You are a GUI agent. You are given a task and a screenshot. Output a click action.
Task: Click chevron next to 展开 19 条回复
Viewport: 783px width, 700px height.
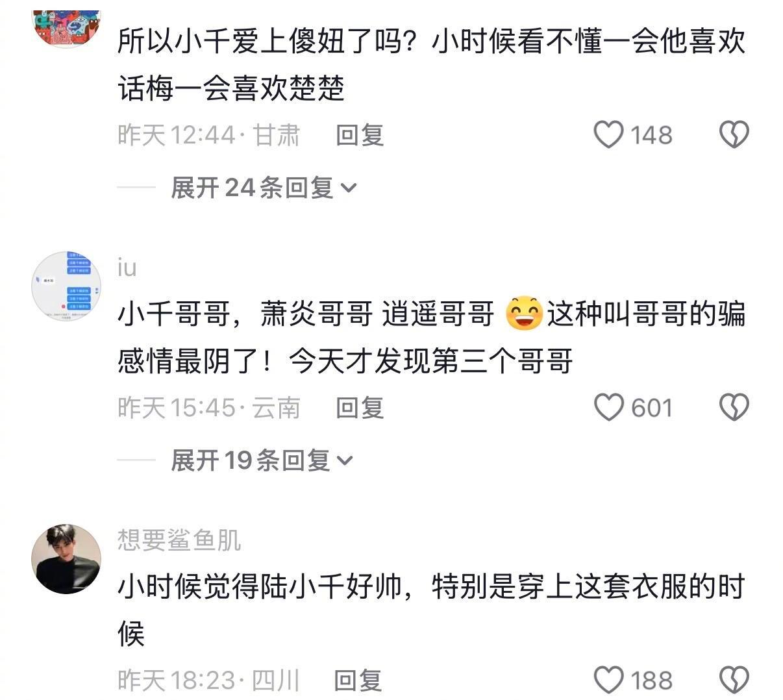click(x=345, y=462)
